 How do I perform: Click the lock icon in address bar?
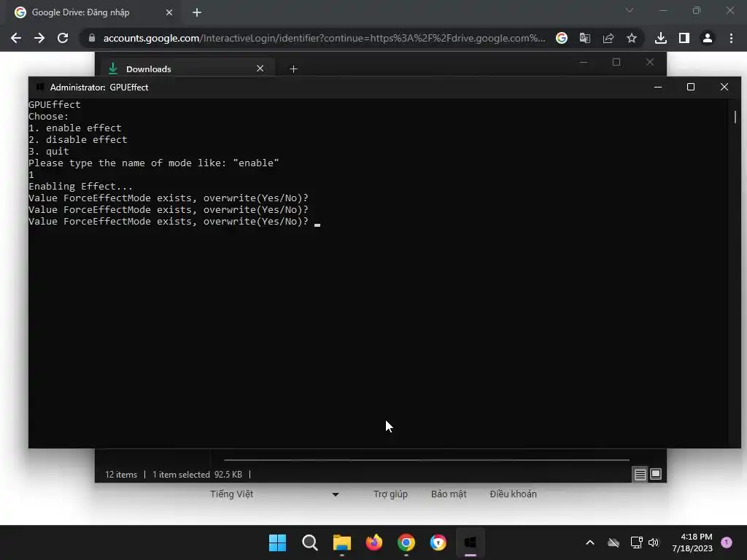point(92,38)
